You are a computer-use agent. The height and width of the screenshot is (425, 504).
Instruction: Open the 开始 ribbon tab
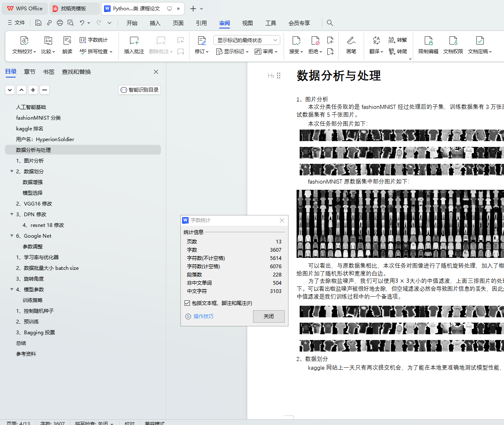click(132, 23)
